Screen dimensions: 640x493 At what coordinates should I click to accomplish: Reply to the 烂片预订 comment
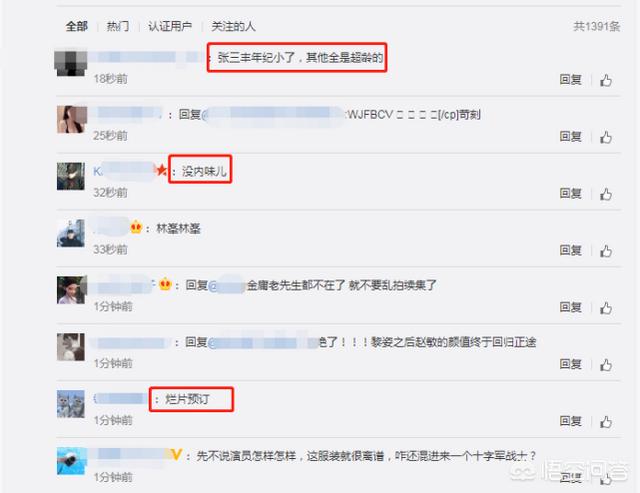click(x=570, y=421)
